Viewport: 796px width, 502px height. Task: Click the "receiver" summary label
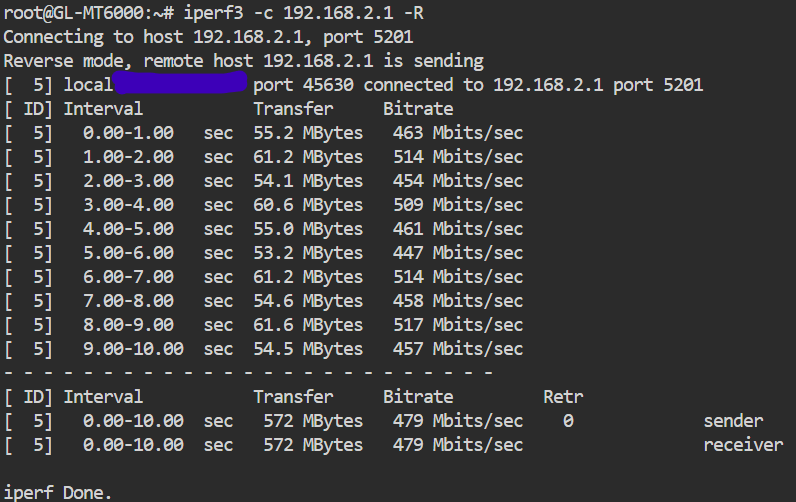[x=743, y=445]
